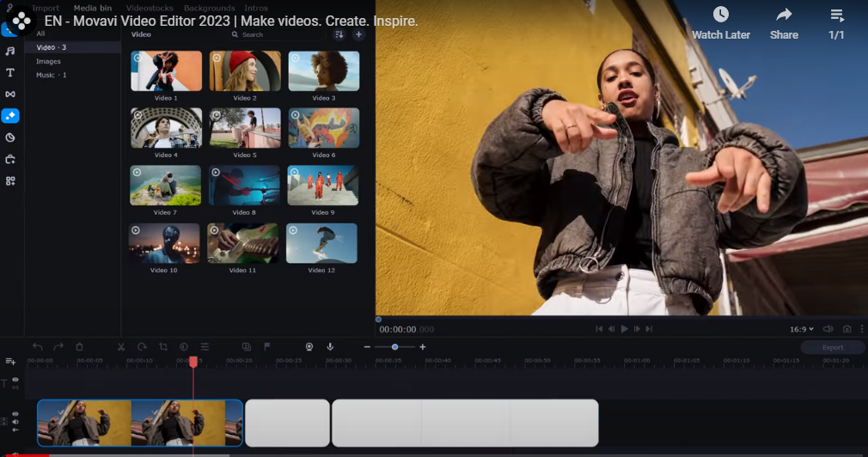Open the YouTube video title link
The image size is (868, 457).
[231, 21]
